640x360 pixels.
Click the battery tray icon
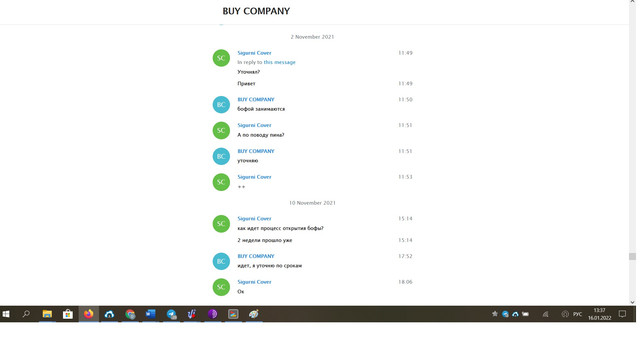526,314
